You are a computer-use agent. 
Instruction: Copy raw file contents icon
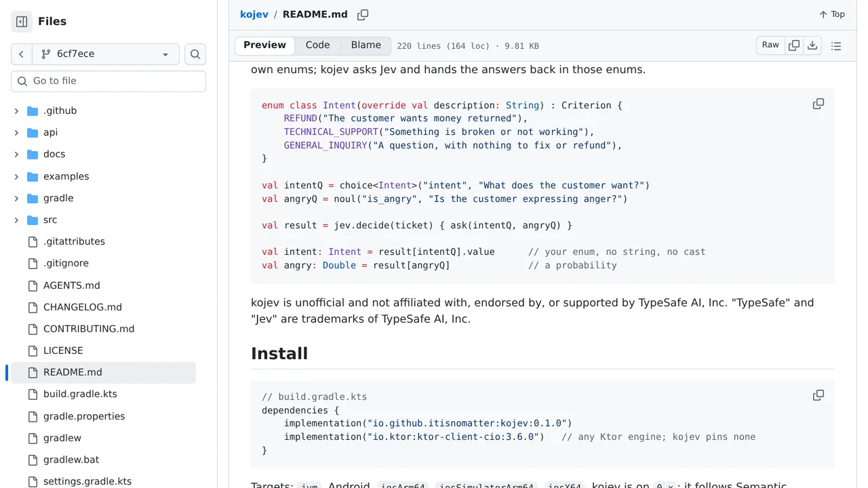tap(794, 46)
